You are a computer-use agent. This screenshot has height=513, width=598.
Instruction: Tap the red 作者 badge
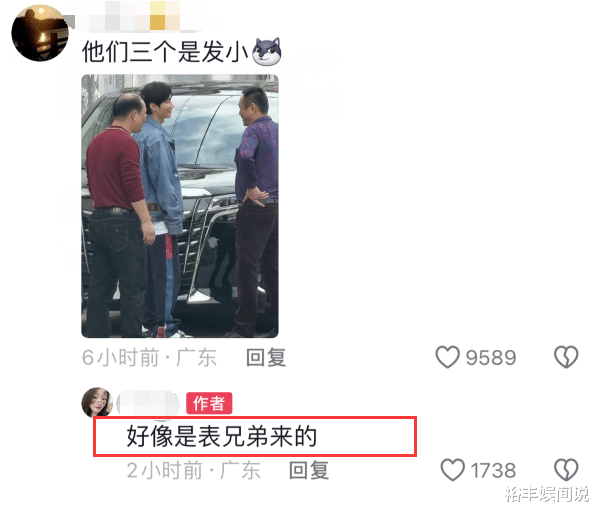[x=209, y=403]
